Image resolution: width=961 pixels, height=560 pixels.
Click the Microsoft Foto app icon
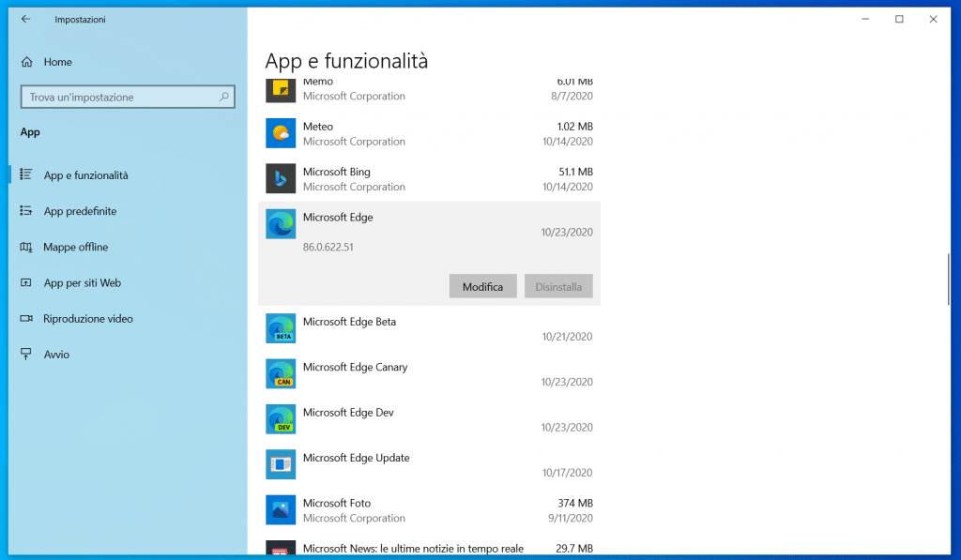281,509
